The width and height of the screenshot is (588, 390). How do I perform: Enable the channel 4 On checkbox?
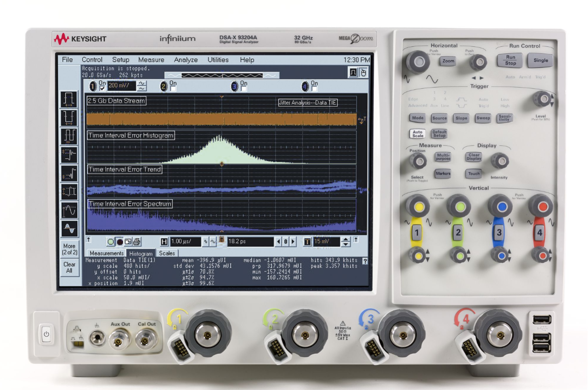pyautogui.click(x=314, y=89)
